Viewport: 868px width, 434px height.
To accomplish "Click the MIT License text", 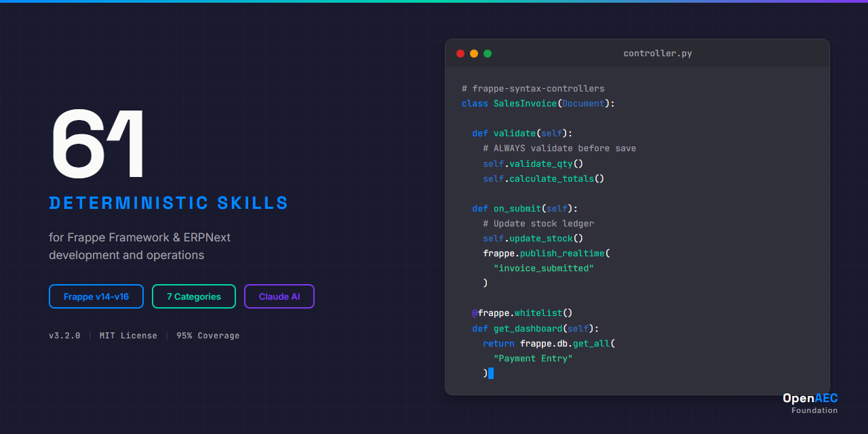I will [128, 336].
